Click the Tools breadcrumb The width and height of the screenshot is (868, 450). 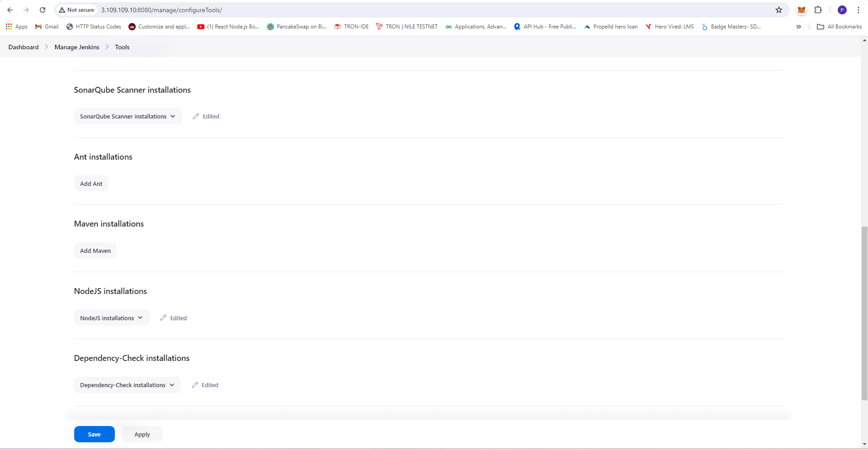click(122, 47)
